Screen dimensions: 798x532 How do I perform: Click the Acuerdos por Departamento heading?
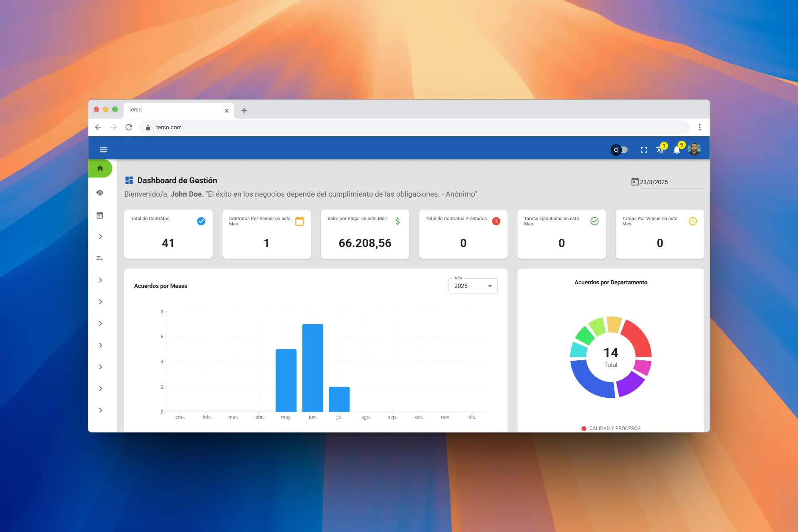tap(611, 282)
